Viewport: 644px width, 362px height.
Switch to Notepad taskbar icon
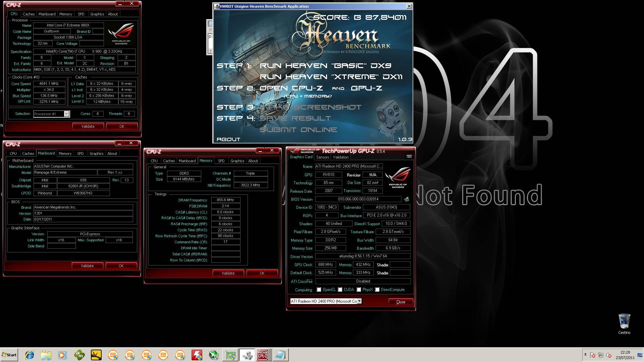280,355
